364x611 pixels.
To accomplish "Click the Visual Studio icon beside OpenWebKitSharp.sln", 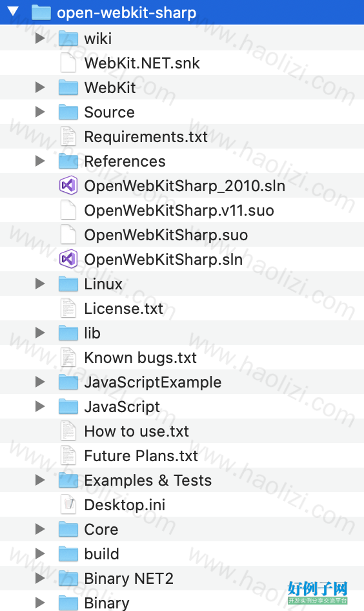I will [68, 259].
